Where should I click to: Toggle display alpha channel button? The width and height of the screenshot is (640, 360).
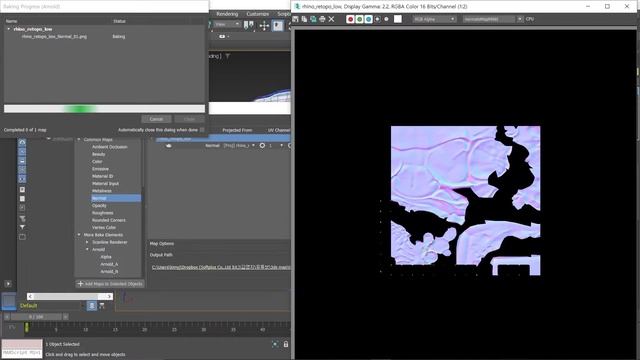pos(377,19)
